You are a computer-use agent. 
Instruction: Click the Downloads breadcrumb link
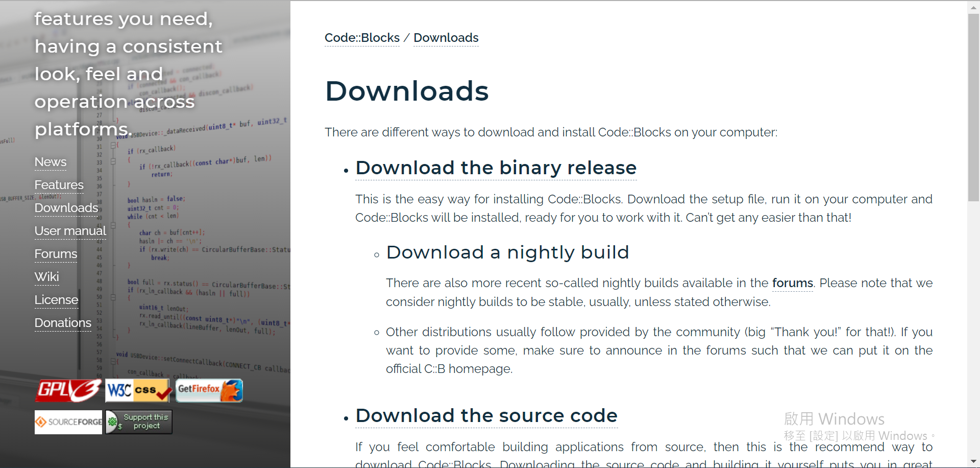tap(446, 38)
